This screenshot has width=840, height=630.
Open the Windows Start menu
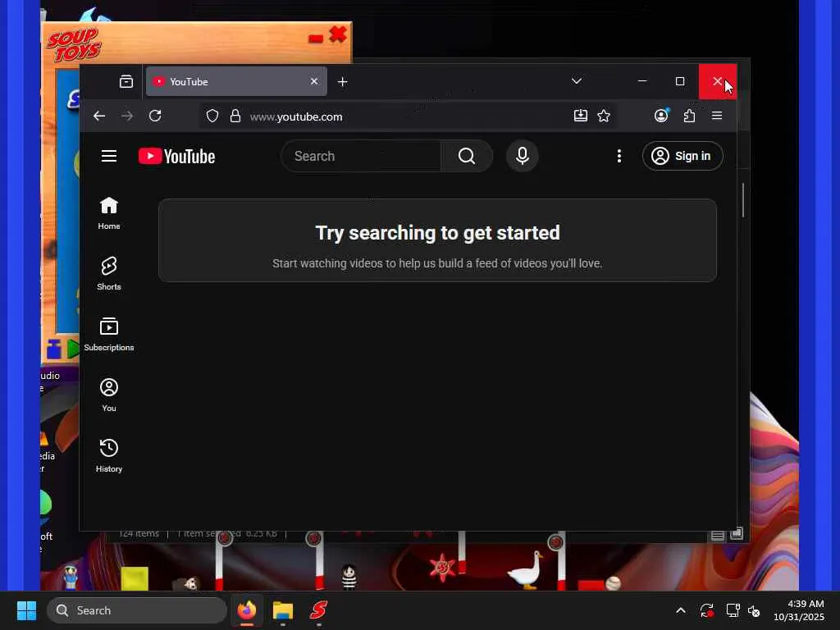pyautogui.click(x=26, y=610)
